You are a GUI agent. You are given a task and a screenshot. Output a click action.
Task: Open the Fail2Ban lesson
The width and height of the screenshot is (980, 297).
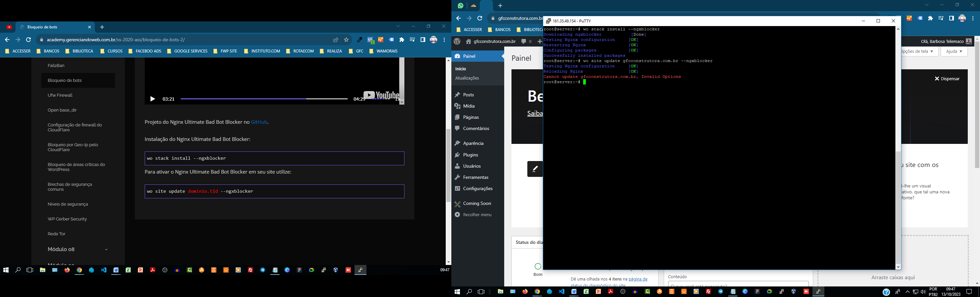[56, 65]
